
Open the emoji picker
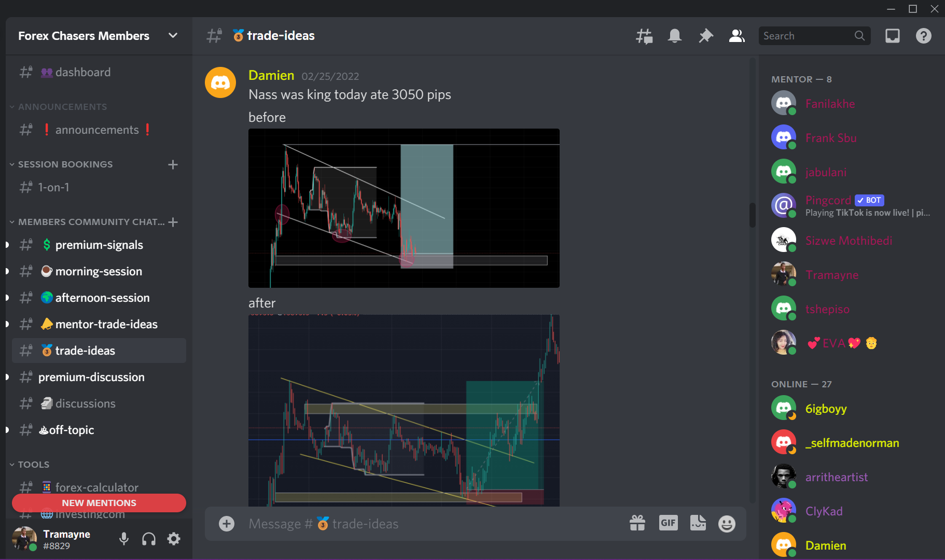[x=727, y=524]
